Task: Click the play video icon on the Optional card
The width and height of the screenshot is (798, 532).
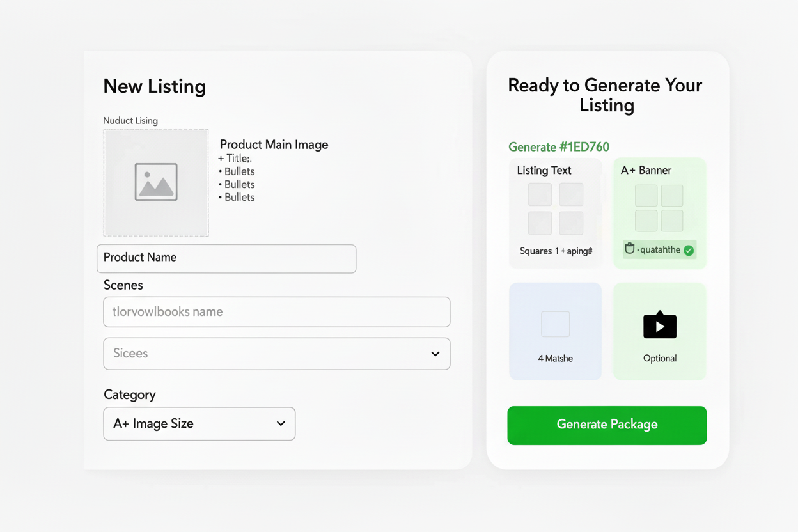Action: 659,324
